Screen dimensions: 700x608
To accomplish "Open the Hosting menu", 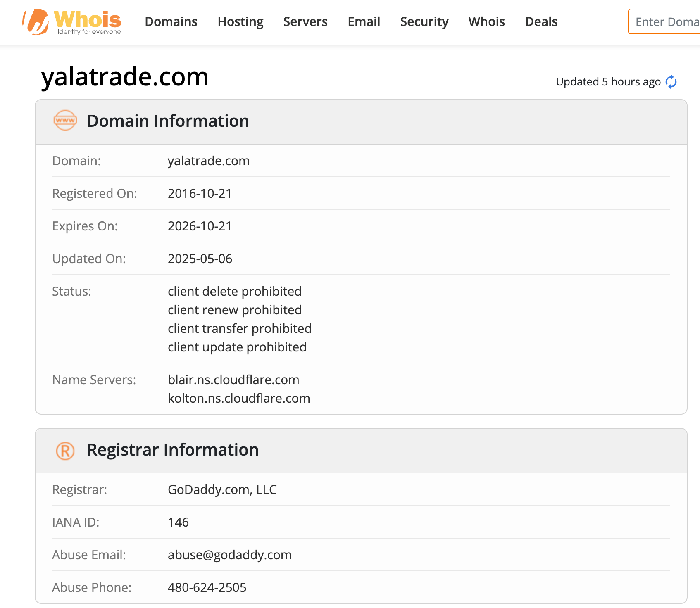I will [x=240, y=21].
